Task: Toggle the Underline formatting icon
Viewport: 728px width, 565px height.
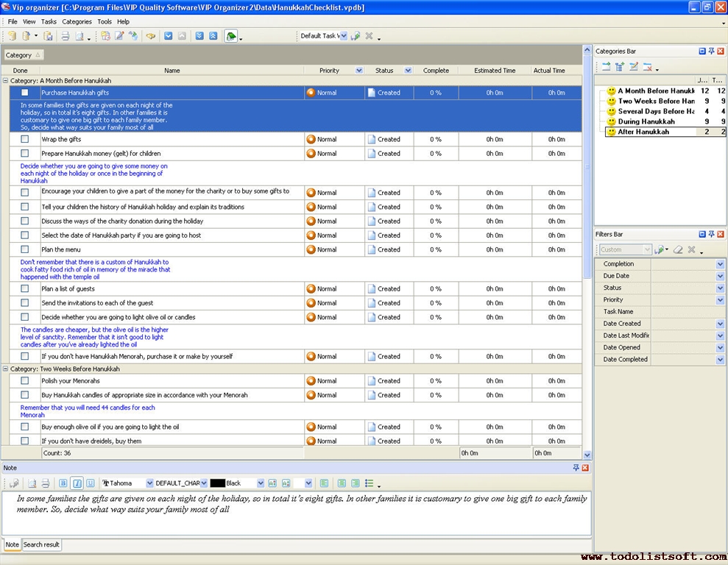Action: point(91,483)
